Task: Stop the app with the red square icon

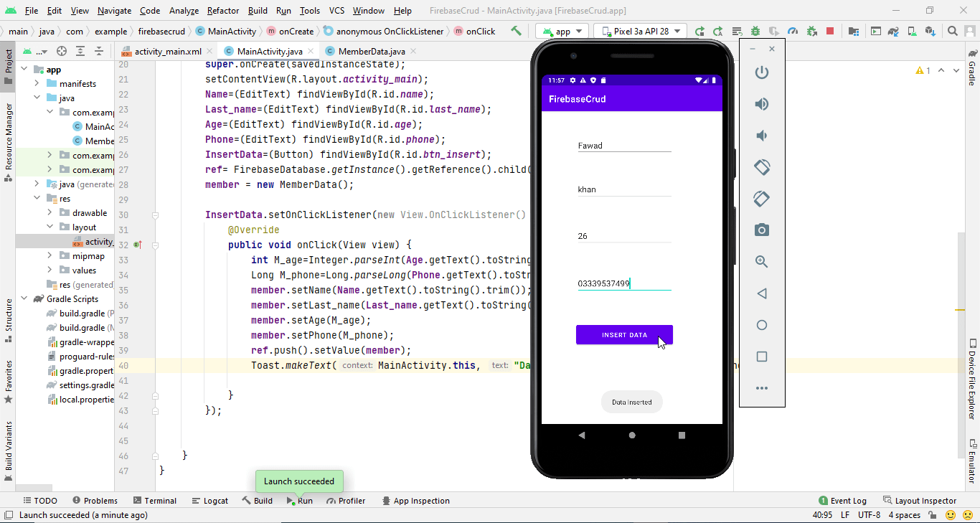Action: (x=830, y=30)
